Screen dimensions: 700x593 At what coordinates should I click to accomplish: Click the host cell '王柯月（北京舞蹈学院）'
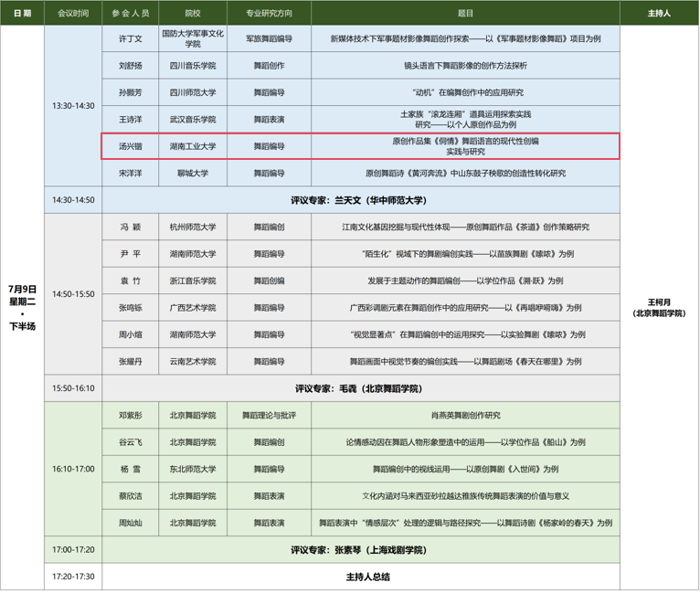(x=659, y=307)
